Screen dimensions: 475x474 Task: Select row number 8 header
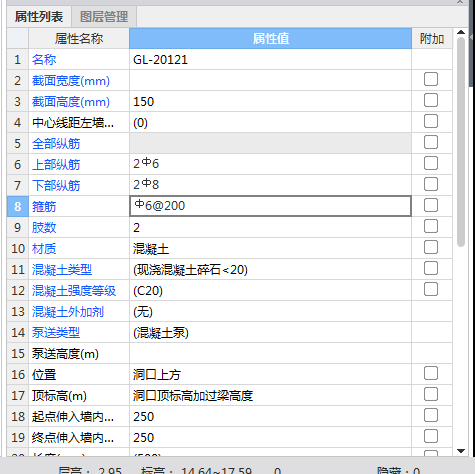18,206
